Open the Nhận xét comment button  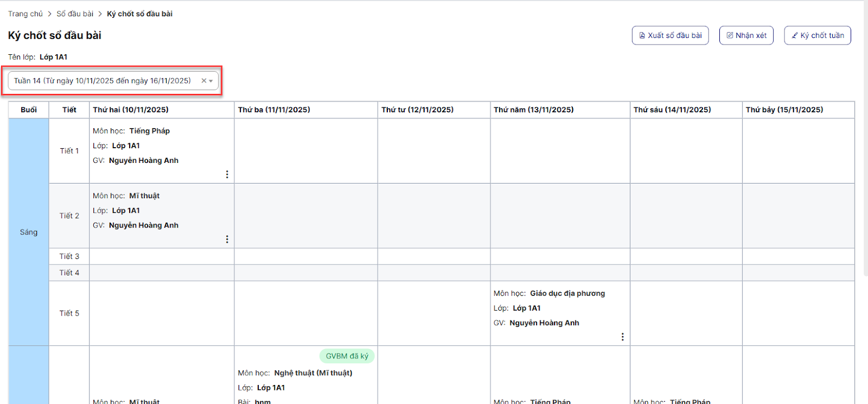746,35
